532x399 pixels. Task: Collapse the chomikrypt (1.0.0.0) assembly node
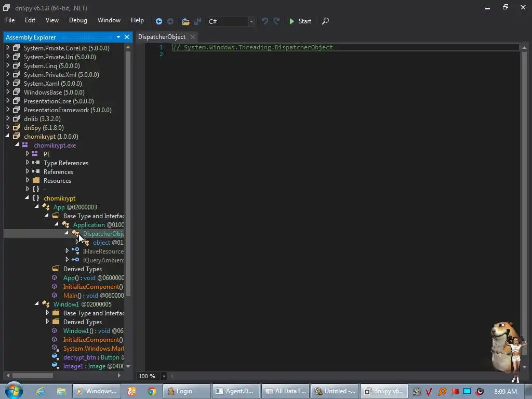tap(7, 136)
